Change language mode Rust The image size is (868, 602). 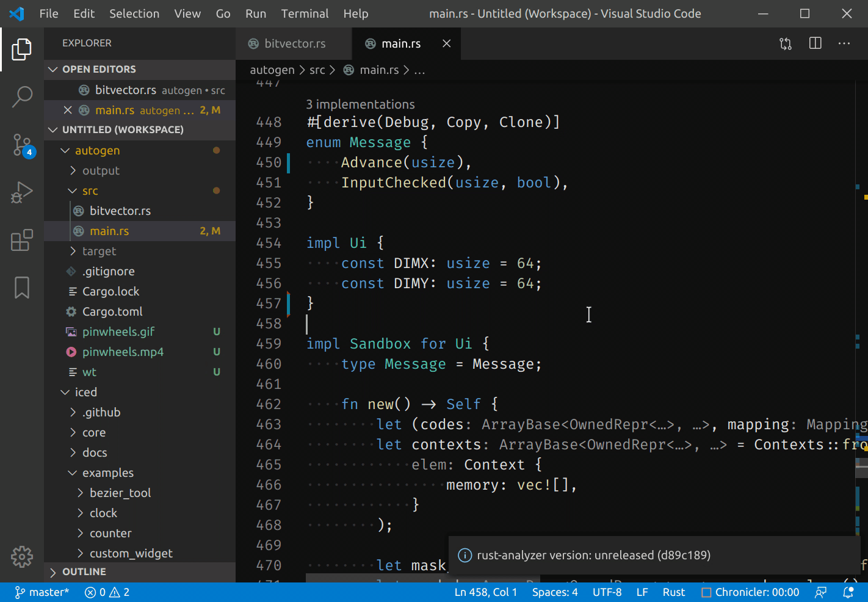click(674, 592)
